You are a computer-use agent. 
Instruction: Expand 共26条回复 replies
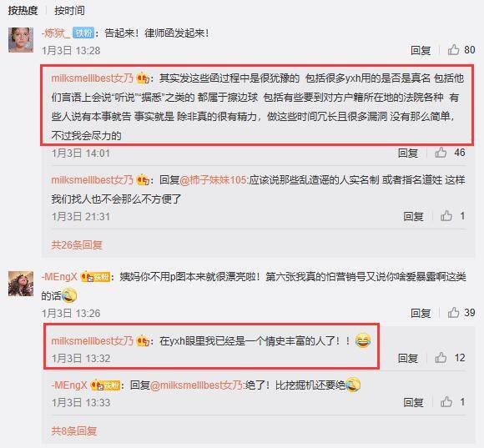pos(77,245)
